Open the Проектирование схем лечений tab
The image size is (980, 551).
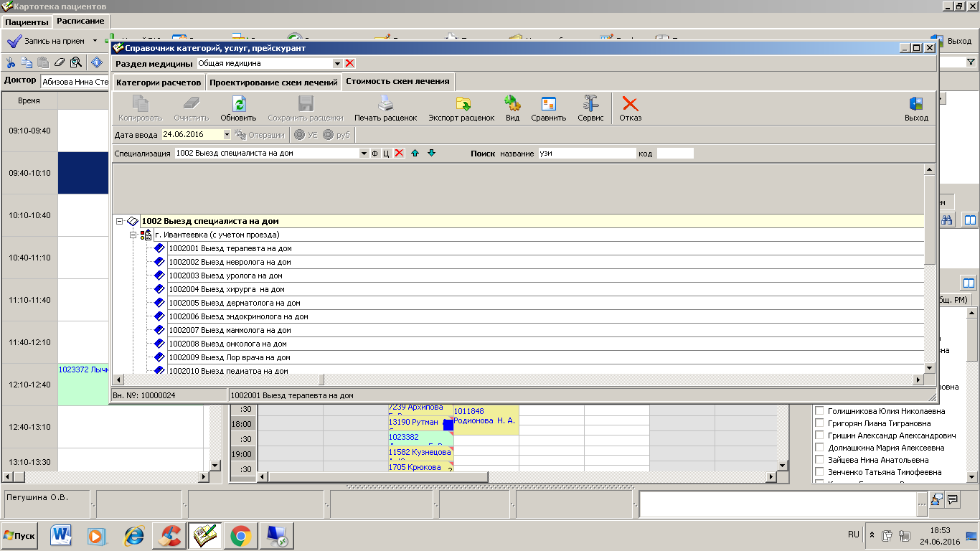(273, 83)
